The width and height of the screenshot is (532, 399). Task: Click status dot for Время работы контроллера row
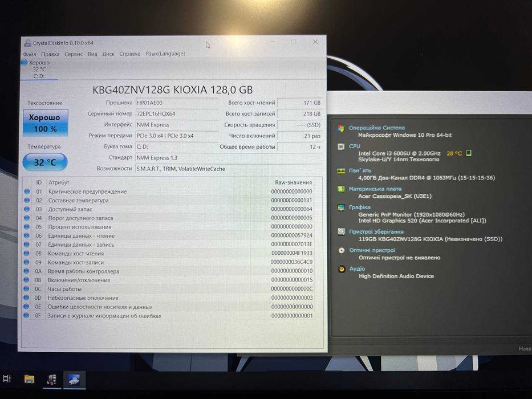click(x=27, y=271)
